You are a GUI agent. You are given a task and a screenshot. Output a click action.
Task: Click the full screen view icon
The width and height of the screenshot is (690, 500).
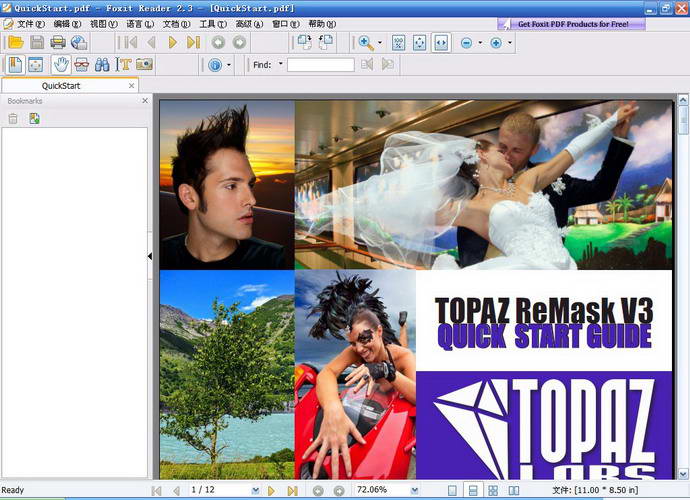tap(36, 65)
